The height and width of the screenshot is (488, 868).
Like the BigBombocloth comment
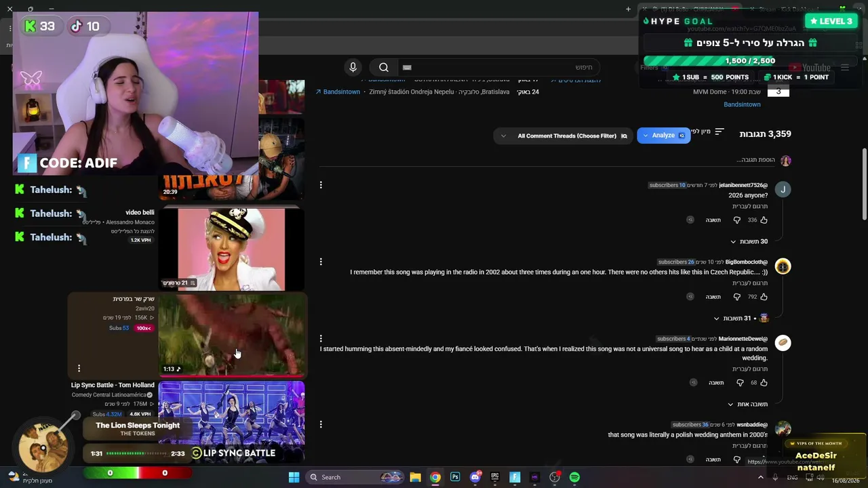tap(764, 296)
